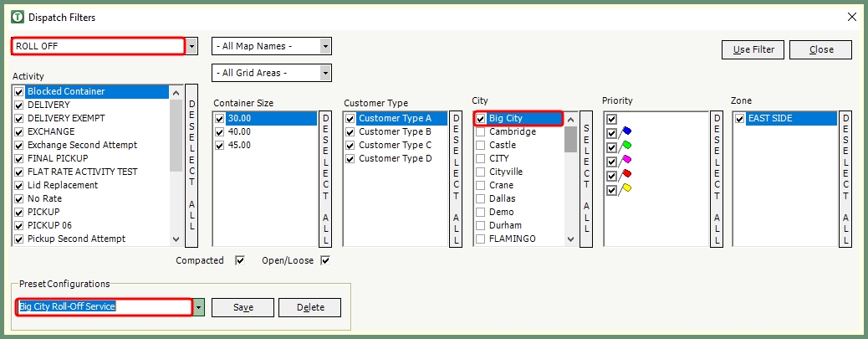Select Exchange Second Attempt activity
868x339 pixels.
pos(83,145)
